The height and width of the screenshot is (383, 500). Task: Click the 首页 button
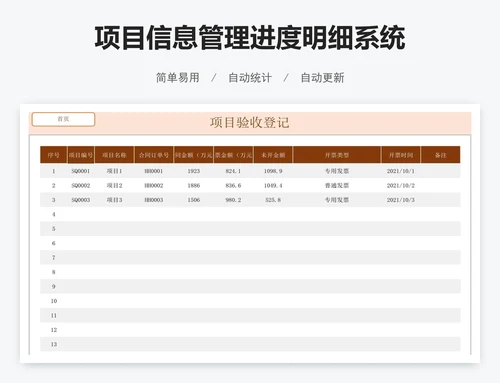click(63, 119)
